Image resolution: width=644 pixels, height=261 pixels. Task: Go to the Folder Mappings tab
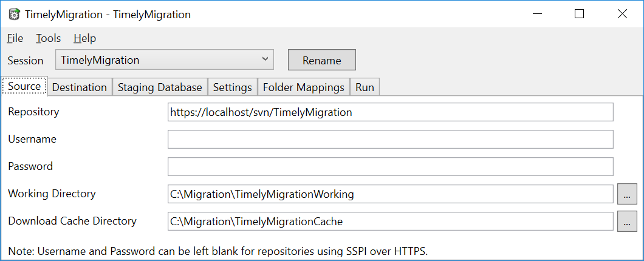coord(304,87)
